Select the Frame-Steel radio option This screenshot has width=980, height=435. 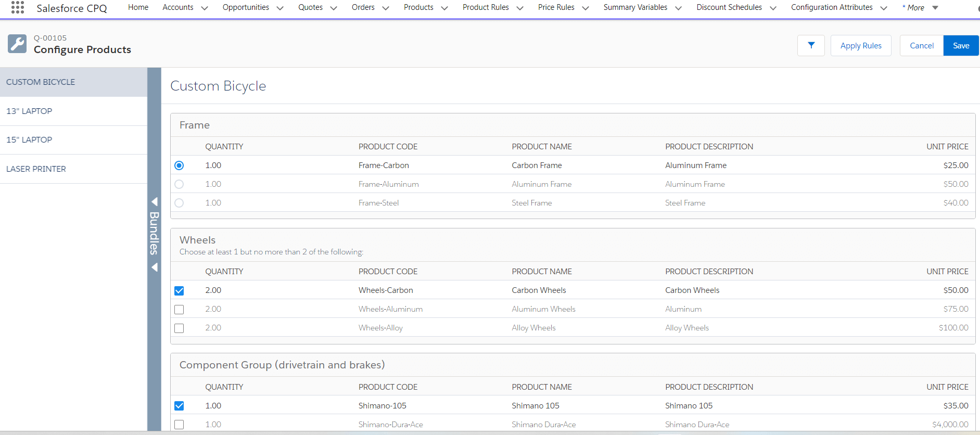point(179,203)
